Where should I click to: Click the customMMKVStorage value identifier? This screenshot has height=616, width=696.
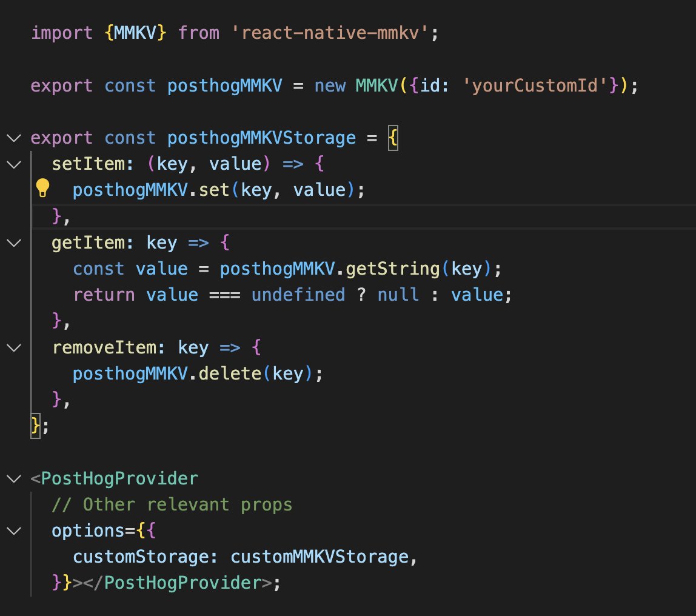319,557
